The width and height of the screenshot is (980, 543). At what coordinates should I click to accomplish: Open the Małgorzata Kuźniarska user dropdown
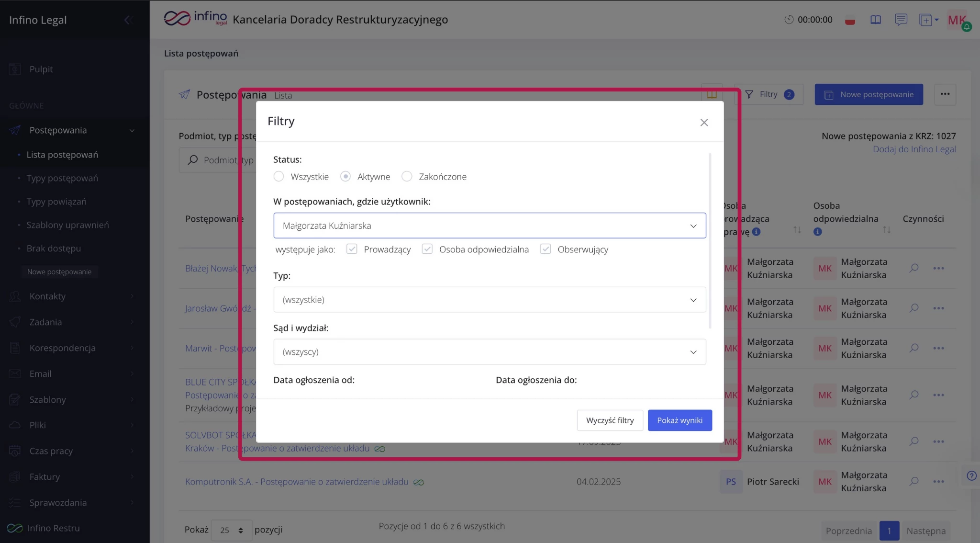[489, 226]
